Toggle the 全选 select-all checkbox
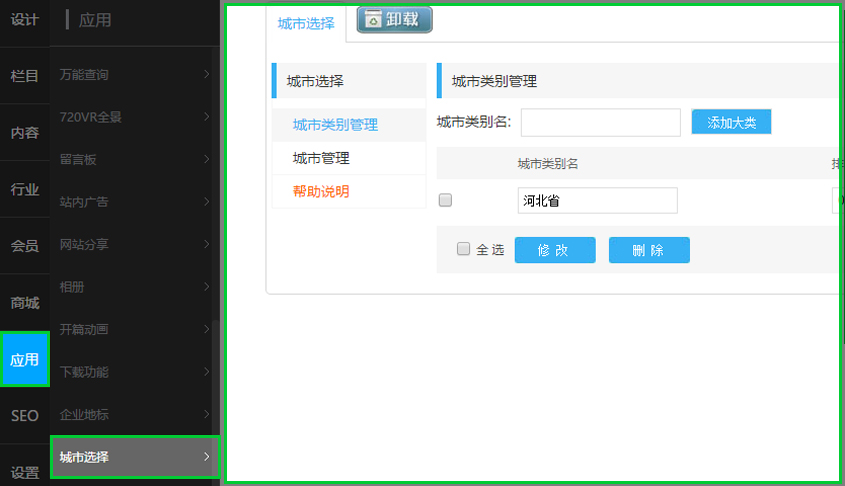 point(463,249)
